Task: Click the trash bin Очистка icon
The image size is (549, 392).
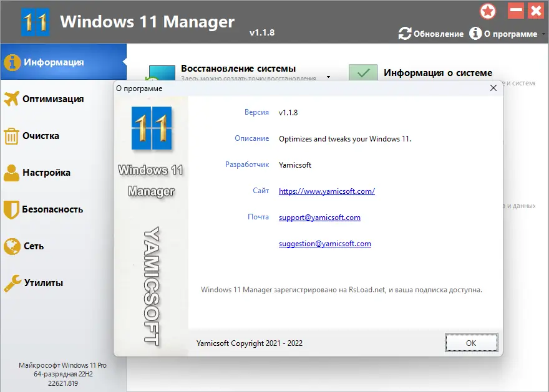Action: [x=11, y=136]
